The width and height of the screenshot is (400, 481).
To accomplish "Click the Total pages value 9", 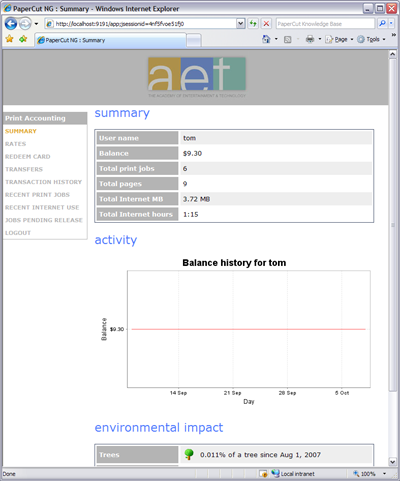I will coord(185,184).
